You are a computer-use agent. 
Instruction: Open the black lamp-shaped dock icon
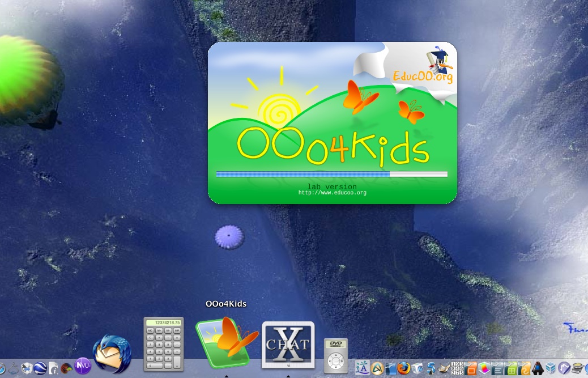pos(538,368)
